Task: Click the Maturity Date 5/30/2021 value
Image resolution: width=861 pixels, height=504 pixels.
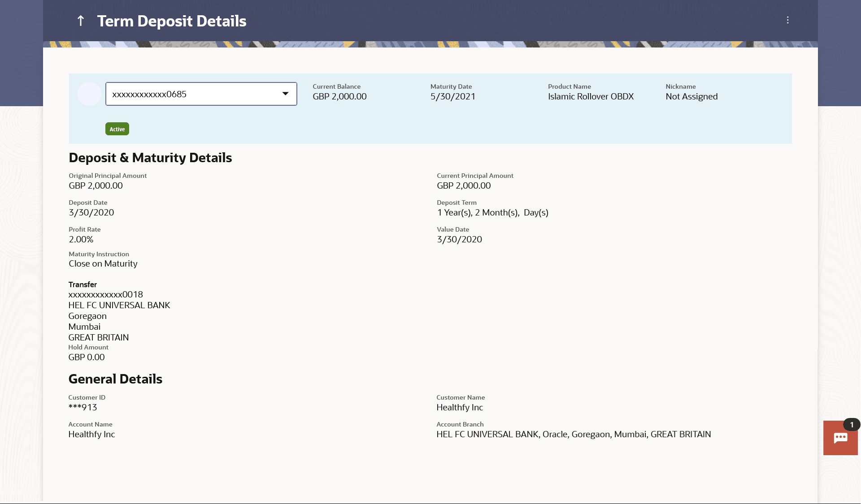Action: (x=453, y=96)
